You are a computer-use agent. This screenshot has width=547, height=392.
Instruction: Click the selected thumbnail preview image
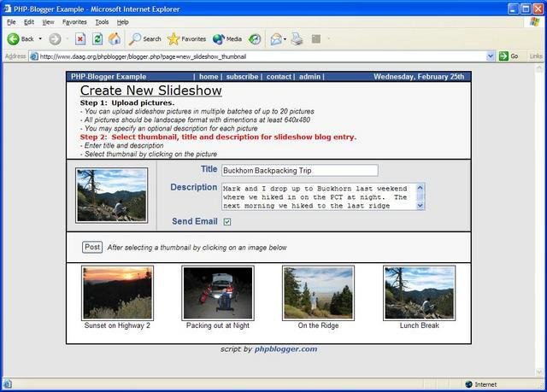112,195
